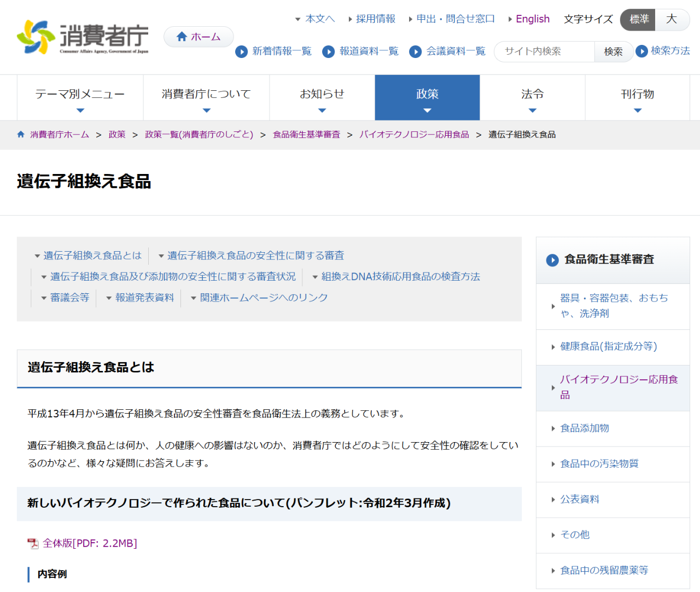Jump to 組換えDNA技術応用食品の検査方法 section

click(x=400, y=277)
